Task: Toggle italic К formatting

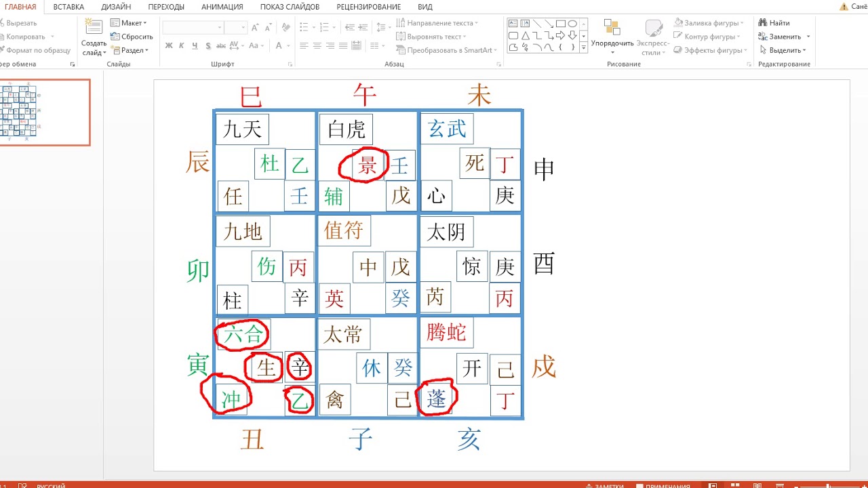Action: (182, 46)
